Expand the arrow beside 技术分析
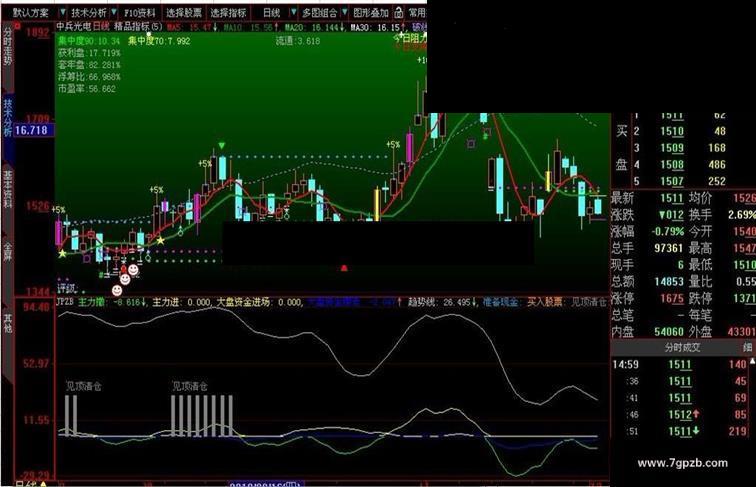The image size is (756, 487). pyautogui.click(x=114, y=12)
